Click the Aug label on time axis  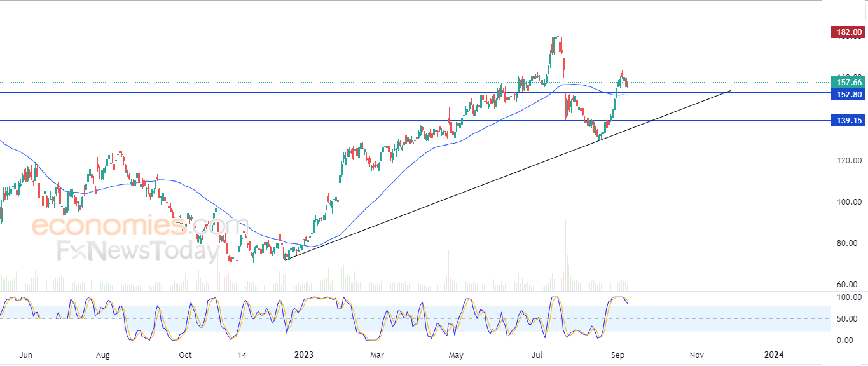point(103,354)
